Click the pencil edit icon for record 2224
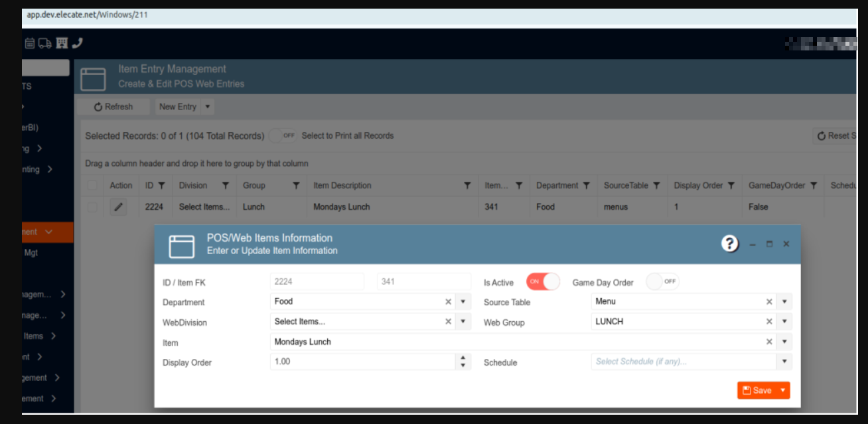This screenshot has width=868, height=424. (x=118, y=207)
